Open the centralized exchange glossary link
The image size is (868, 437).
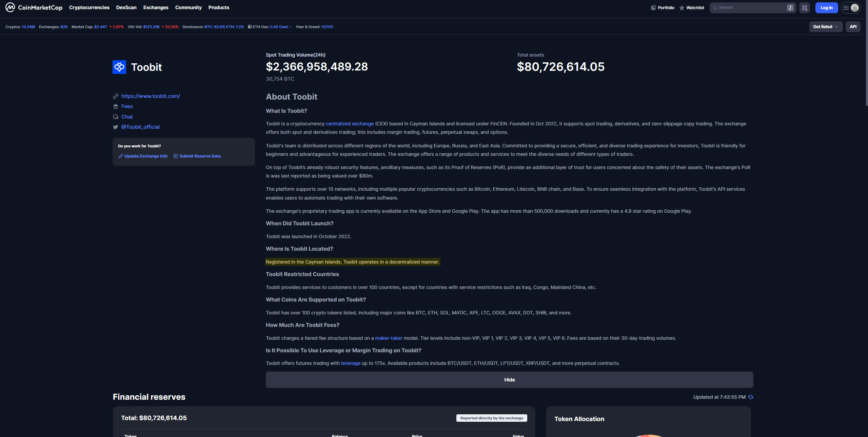pyautogui.click(x=350, y=124)
